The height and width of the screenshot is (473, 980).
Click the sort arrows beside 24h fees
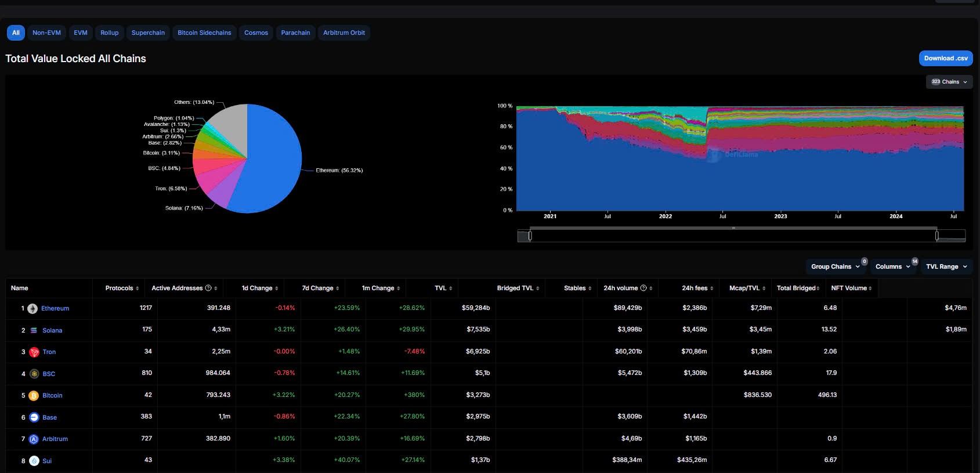click(x=712, y=288)
